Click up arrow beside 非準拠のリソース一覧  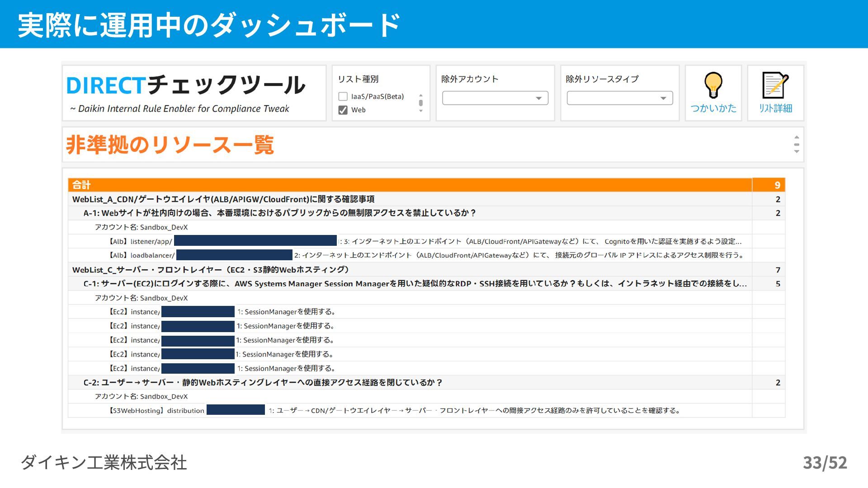click(797, 137)
